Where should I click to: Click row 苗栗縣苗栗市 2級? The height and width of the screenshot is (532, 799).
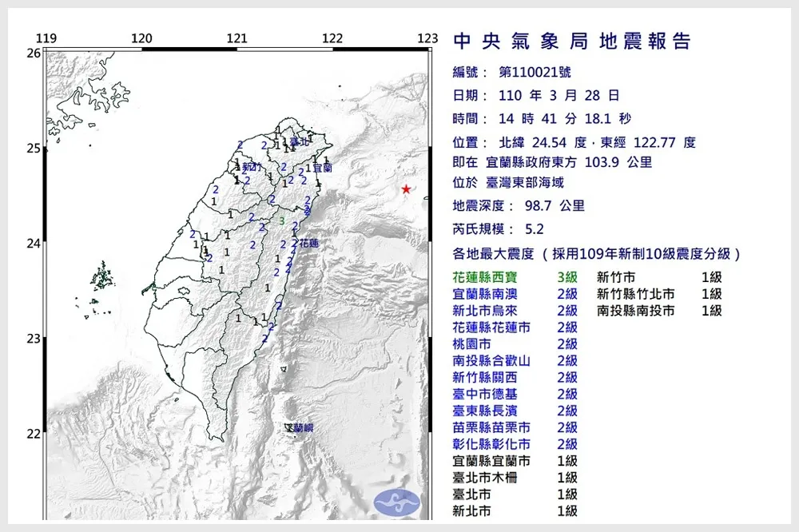coord(515,427)
